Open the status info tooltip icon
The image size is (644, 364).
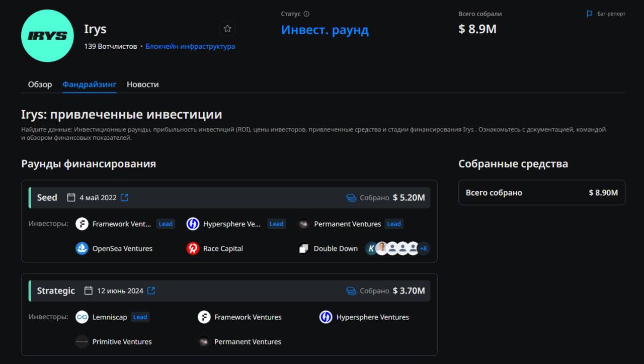click(307, 14)
